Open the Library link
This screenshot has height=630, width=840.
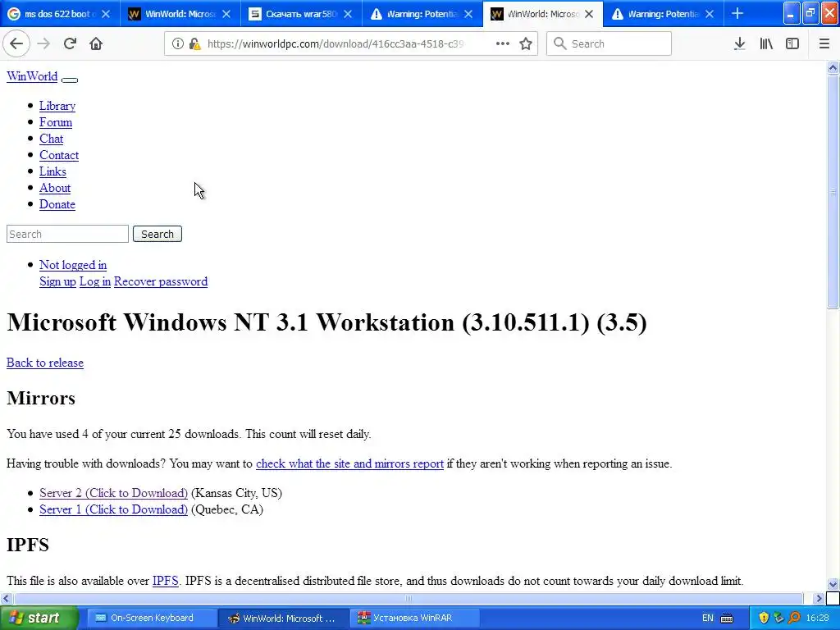click(57, 106)
